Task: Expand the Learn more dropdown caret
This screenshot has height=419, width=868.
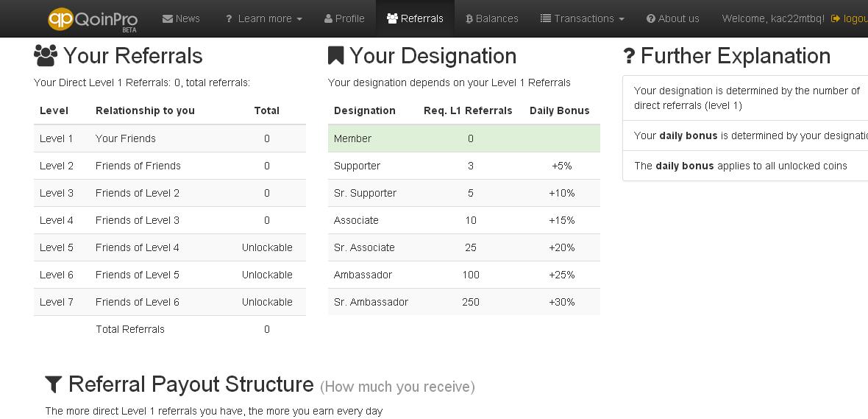Action: (299, 19)
